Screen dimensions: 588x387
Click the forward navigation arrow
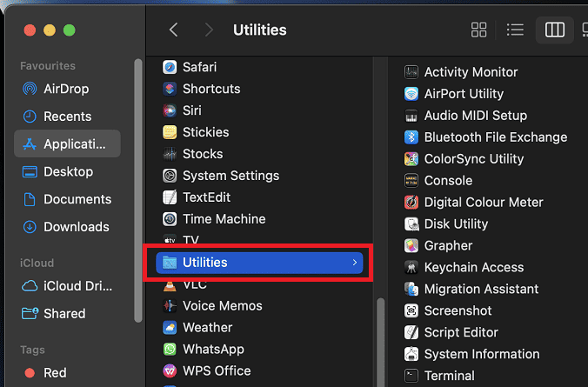(x=208, y=30)
